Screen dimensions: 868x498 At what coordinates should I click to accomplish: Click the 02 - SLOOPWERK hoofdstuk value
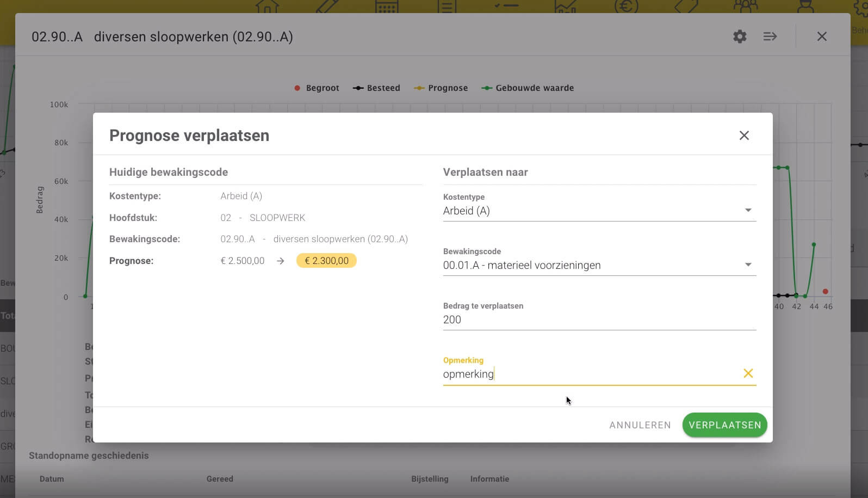pos(263,218)
